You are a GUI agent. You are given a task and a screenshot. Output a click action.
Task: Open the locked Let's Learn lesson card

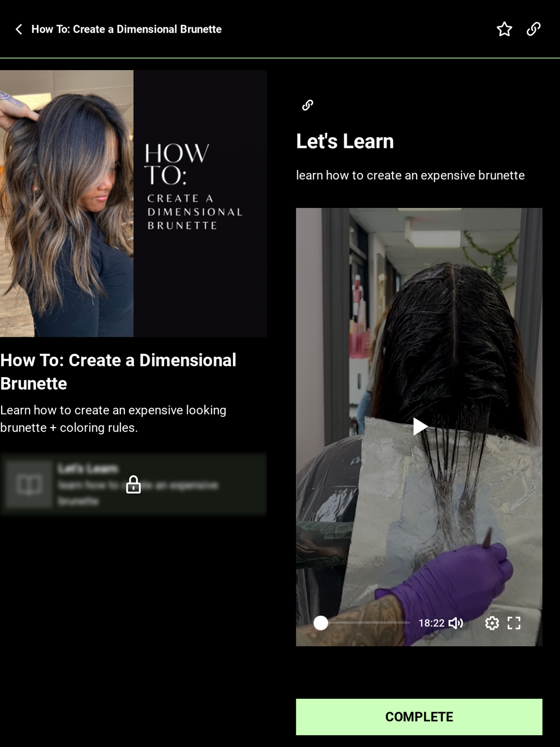pos(133,484)
